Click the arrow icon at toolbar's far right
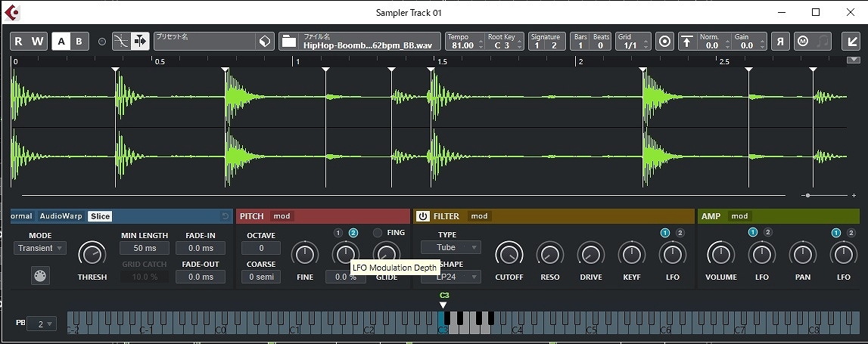This screenshot has height=344, width=868. click(850, 42)
